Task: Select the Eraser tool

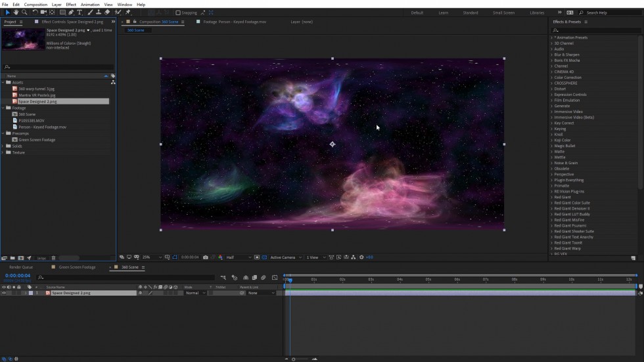Action: click(x=107, y=12)
